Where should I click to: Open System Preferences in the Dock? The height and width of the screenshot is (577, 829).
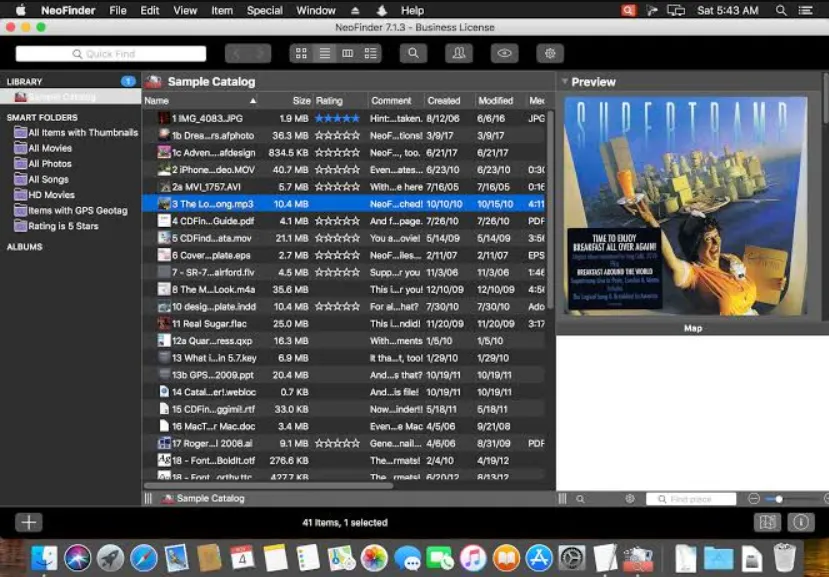pos(572,558)
